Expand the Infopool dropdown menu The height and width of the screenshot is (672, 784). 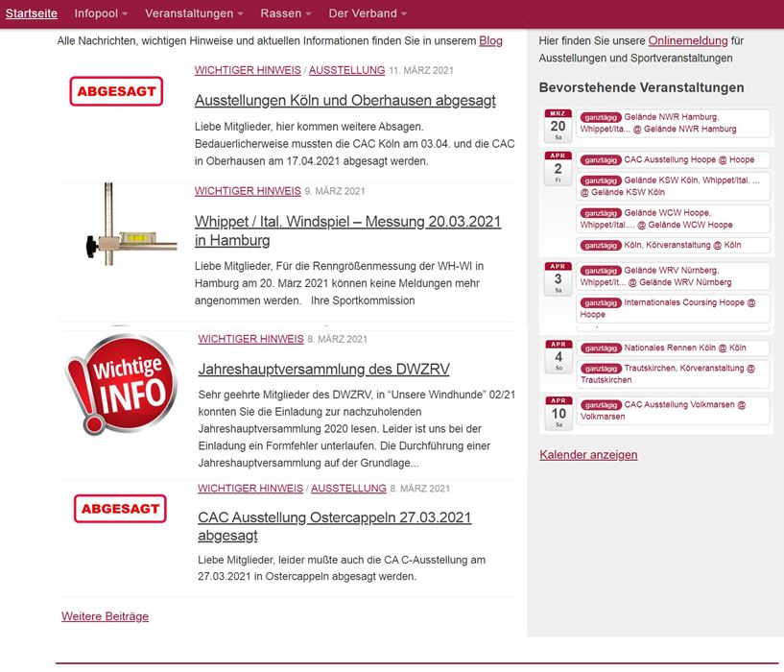[x=101, y=13]
